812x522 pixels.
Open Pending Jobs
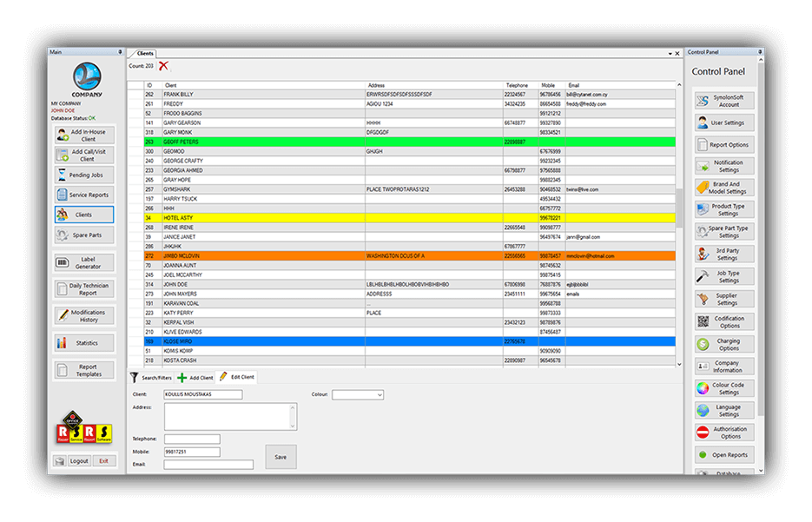click(x=83, y=175)
